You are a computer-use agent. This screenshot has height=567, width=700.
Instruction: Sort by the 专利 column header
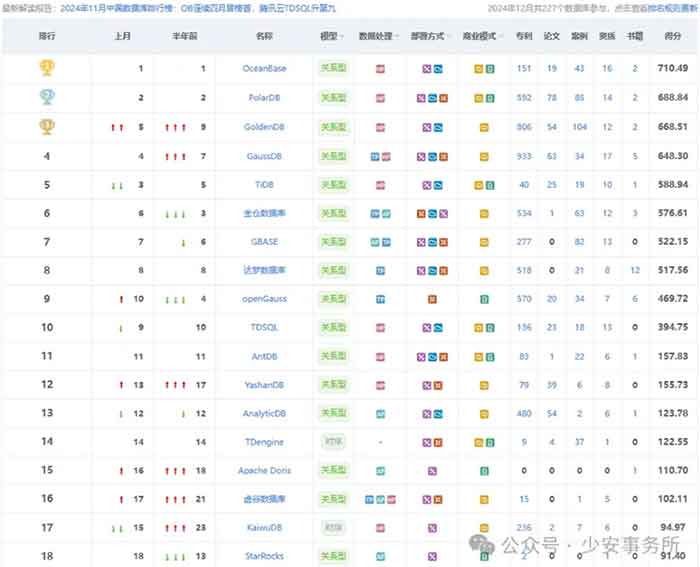coord(523,36)
